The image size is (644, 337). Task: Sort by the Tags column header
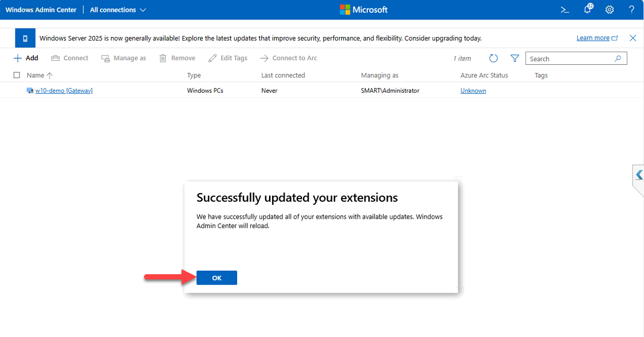point(541,75)
